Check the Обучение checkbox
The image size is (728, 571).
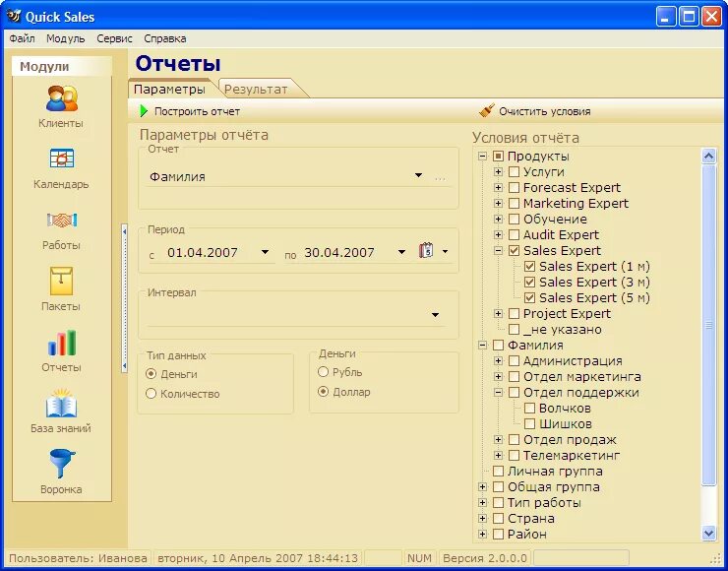[x=514, y=220]
